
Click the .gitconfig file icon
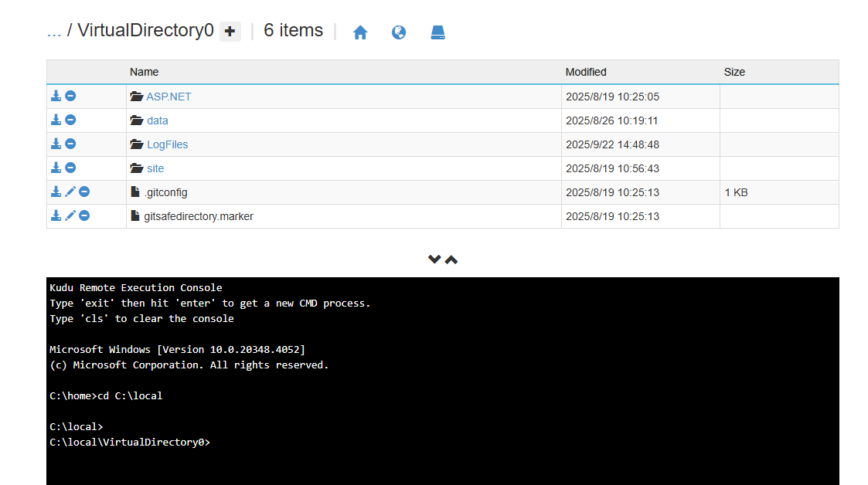tap(135, 192)
